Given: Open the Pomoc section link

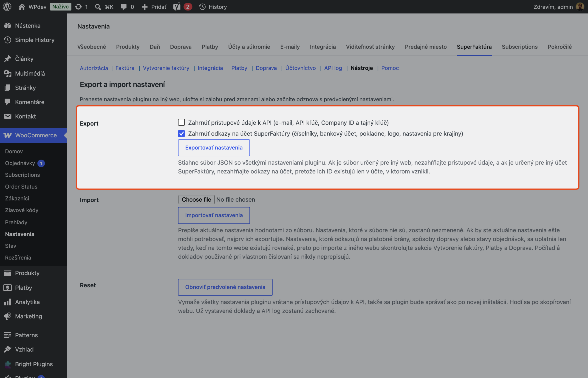Looking at the screenshot, I should (x=390, y=68).
